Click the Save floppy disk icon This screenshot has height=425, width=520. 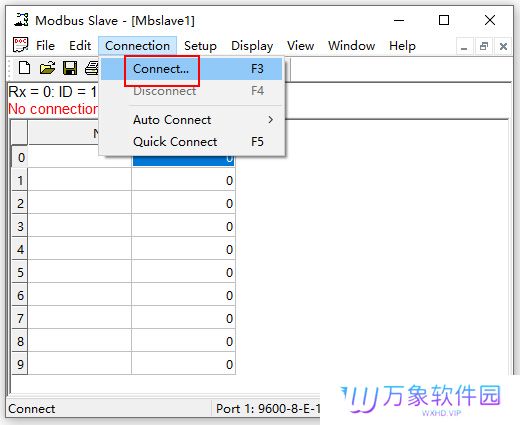coord(70,68)
